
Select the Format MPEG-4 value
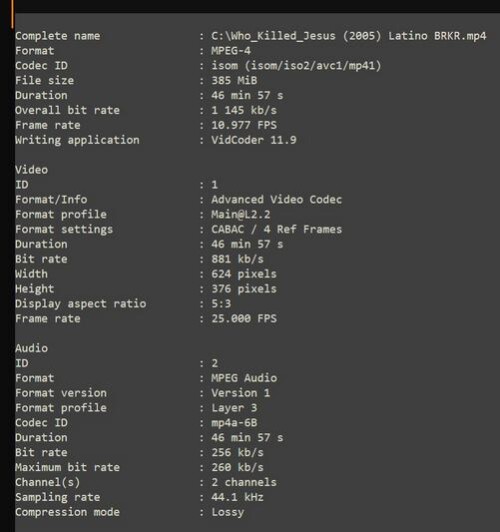(x=231, y=51)
